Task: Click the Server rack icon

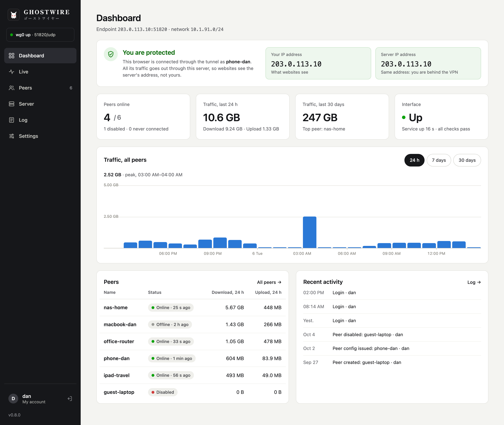Action: tap(12, 104)
